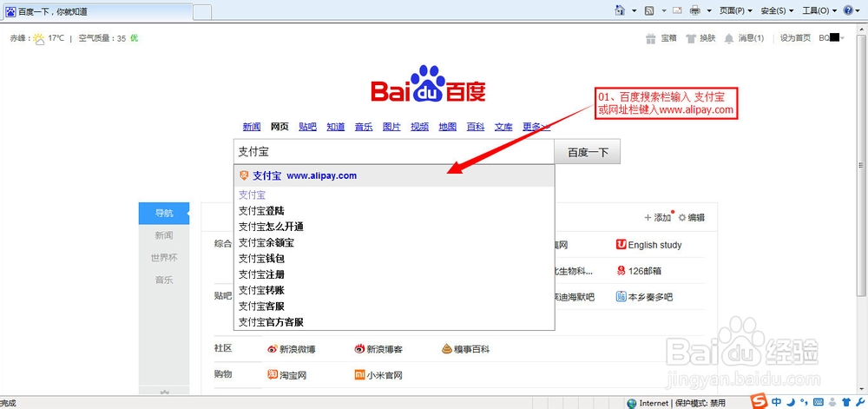
Task: Click the RSS feeds toolbar icon
Action: [650, 10]
